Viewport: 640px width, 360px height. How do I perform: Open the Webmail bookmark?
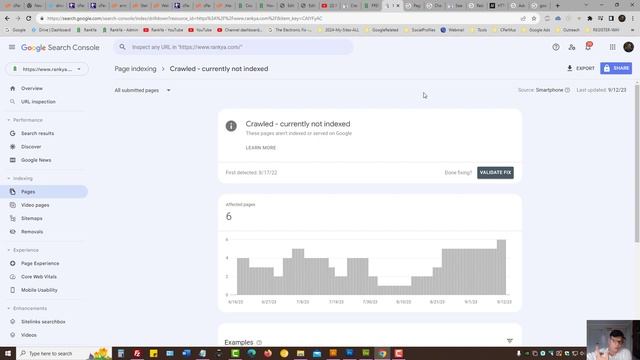tap(452, 30)
